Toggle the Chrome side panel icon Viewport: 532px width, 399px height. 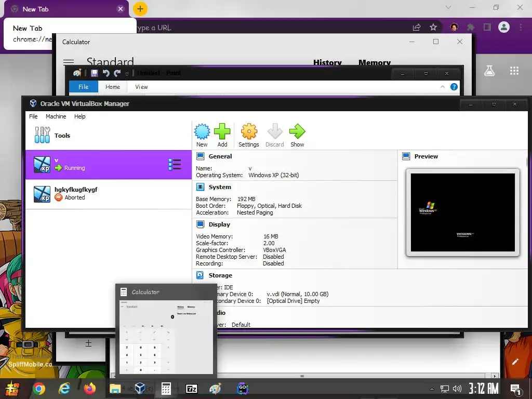pyautogui.click(x=487, y=27)
